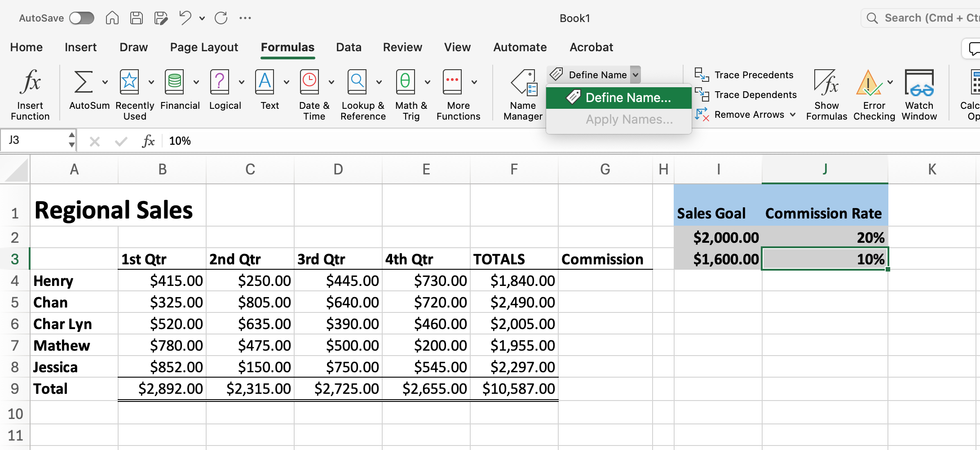Open Recently Used functions icon
Image resolution: width=980 pixels, height=450 pixels.
(129, 82)
